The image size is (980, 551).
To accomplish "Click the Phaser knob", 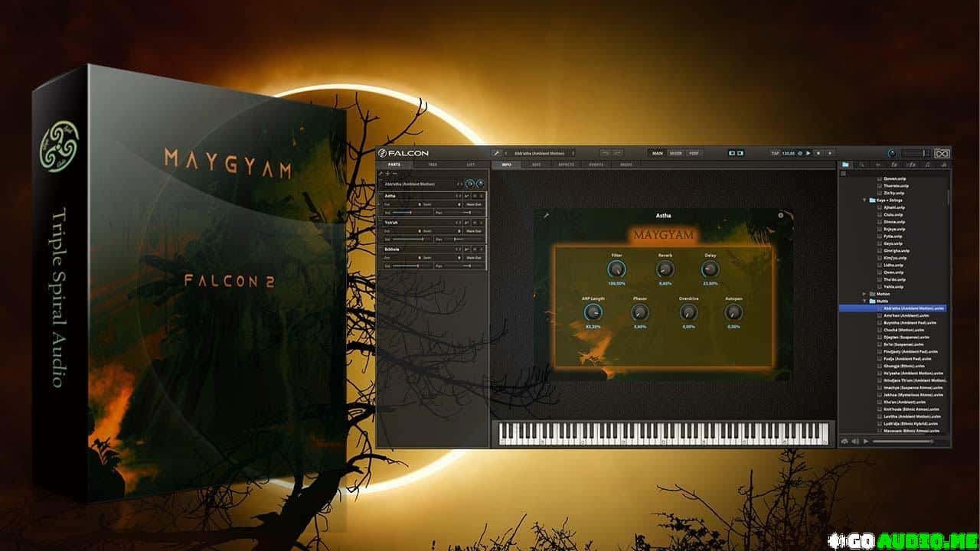I will (x=640, y=312).
